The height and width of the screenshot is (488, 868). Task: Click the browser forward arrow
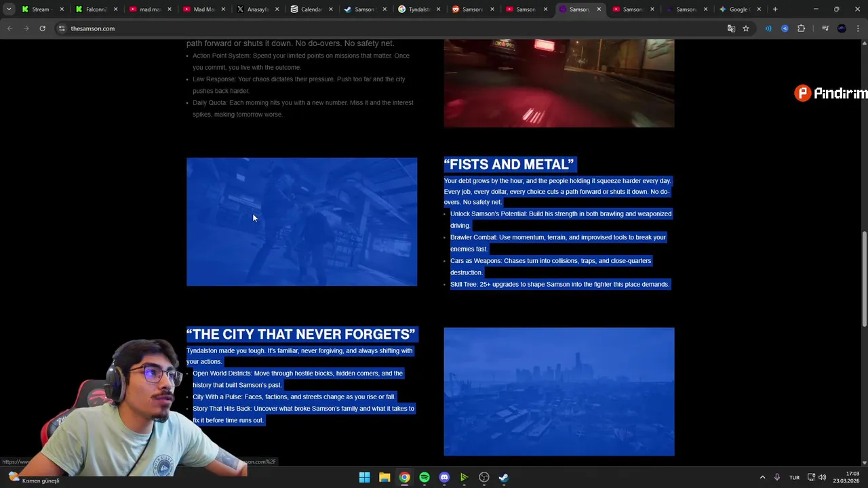tap(26, 28)
